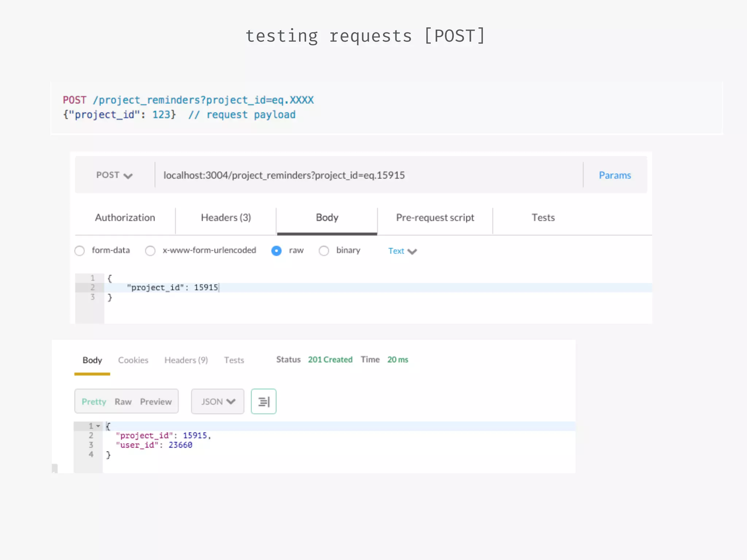The height and width of the screenshot is (560, 747).
Task: Click the Params link
Action: pos(615,175)
